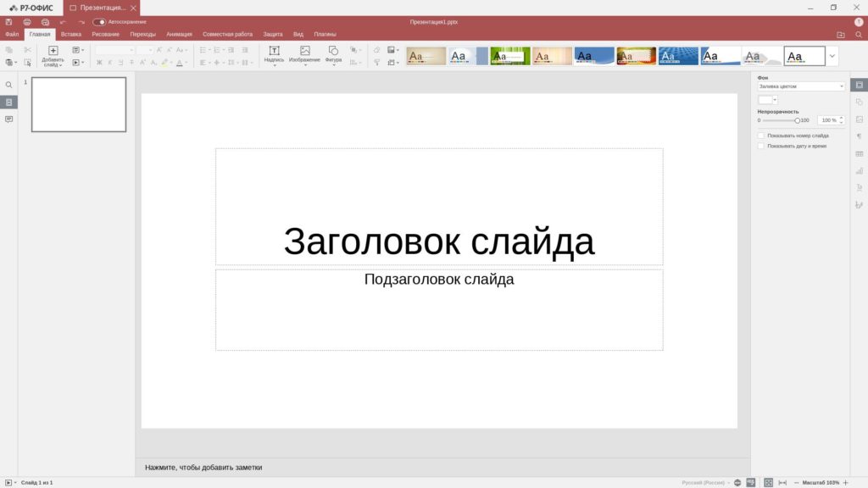Enable Показывать номер слайда checkbox

point(761,136)
